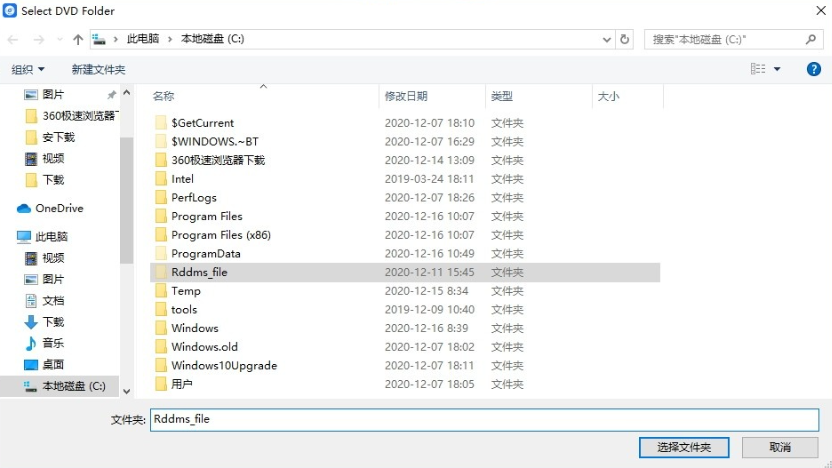Click the search magnifier icon
832x468 pixels.
pos(810,39)
